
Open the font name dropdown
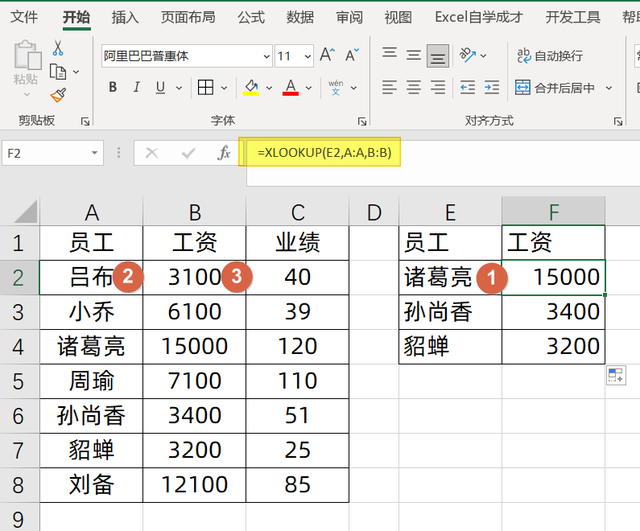click(x=267, y=56)
